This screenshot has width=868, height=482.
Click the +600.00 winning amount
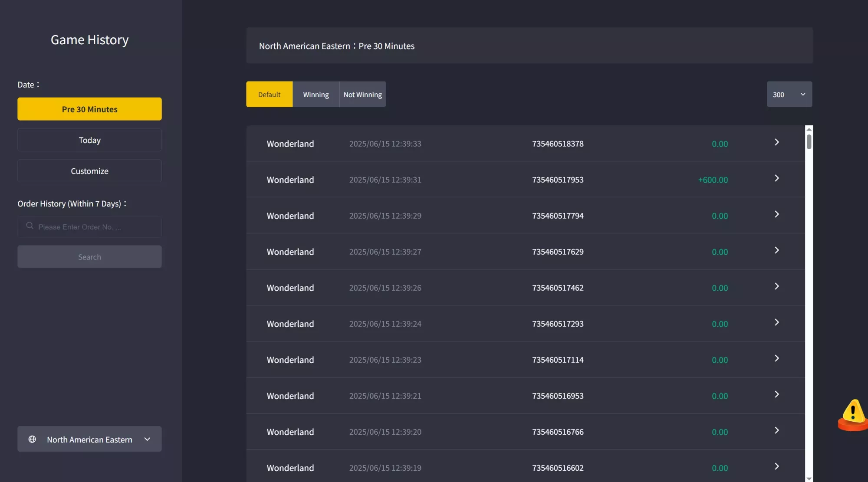pos(713,180)
